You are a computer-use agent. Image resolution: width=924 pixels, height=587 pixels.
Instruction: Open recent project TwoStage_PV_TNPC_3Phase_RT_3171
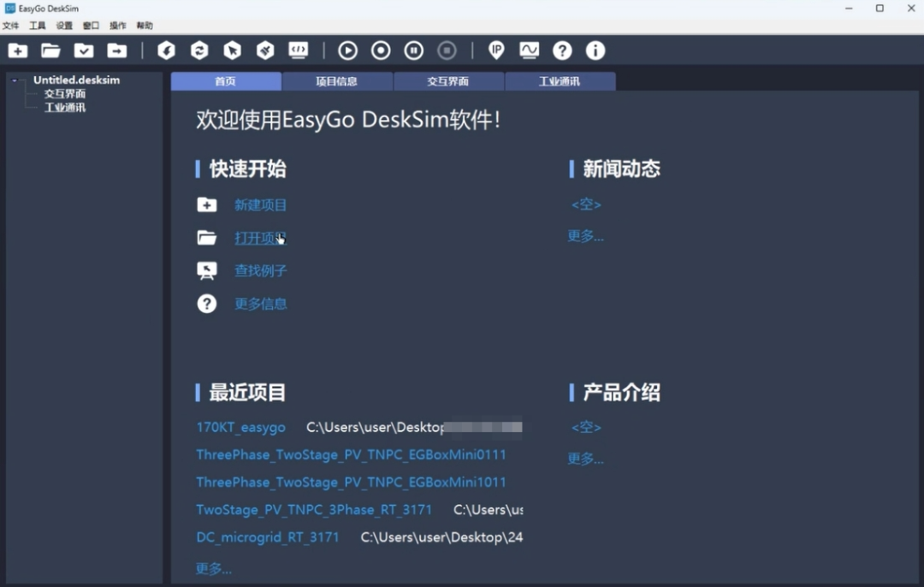(314, 510)
